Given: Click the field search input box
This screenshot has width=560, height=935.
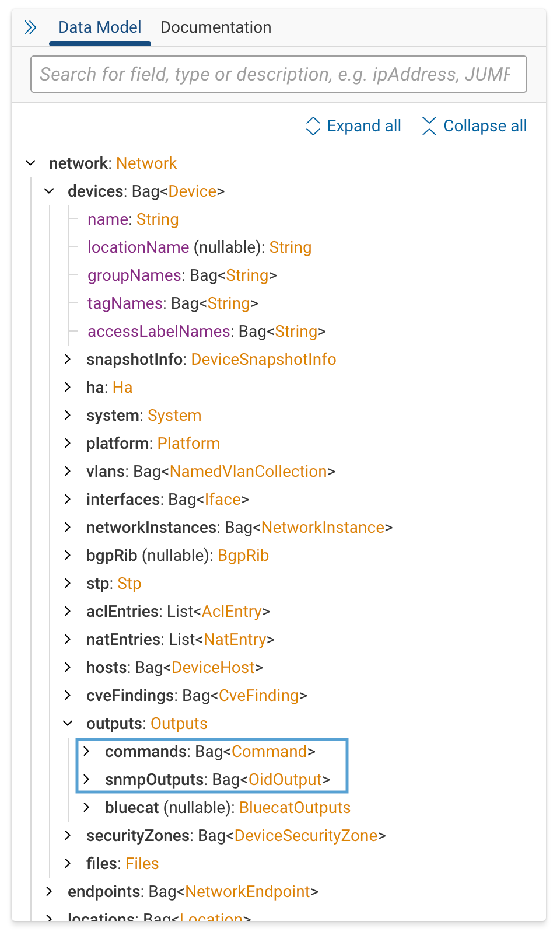Looking at the screenshot, I should click(279, 74).
